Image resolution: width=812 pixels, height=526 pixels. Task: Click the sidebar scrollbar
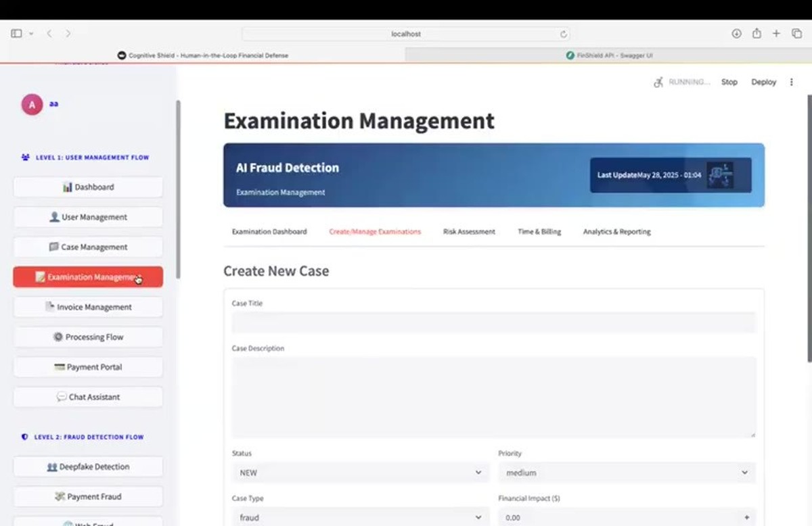point(179,189)
